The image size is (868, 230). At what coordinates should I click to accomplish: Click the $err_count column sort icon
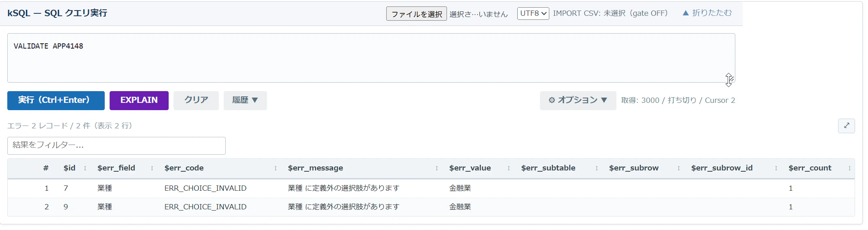pyautogui.click(x=849, y=168)
